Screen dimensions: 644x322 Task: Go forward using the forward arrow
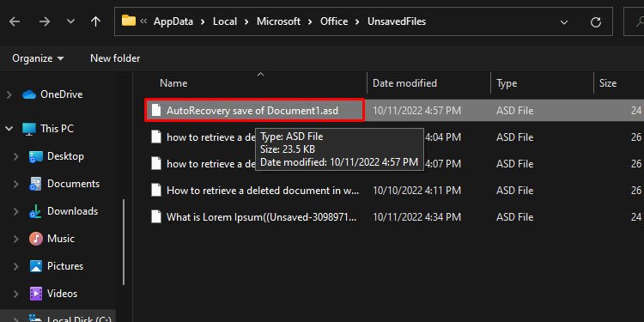tap(44, 21)
